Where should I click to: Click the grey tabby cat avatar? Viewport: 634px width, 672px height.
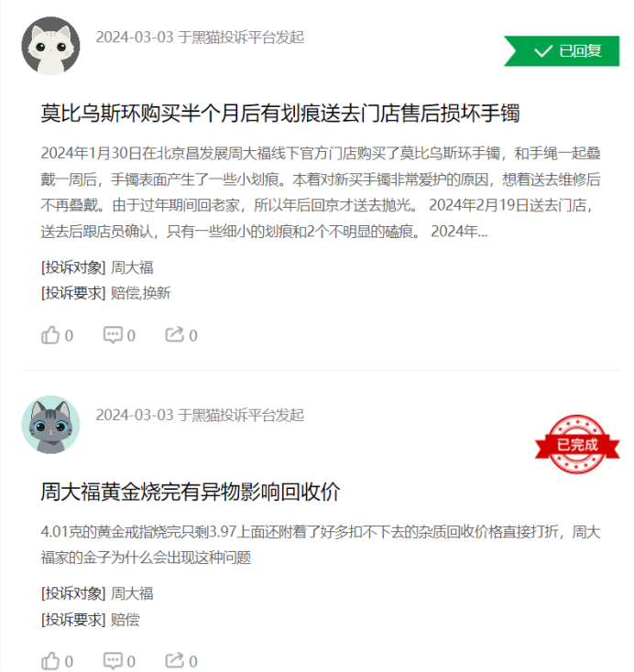[x=50, y=424]
